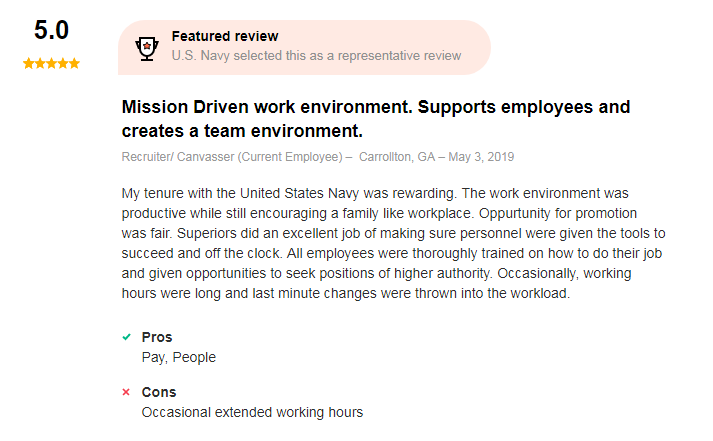The image size is (713, 441).
Task: Click the second star of the rating
Action: (x=40, y=64)
